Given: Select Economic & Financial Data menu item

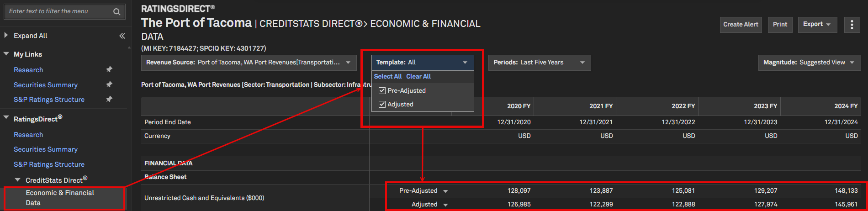Looking at the screenshot, I should point(60,198).
